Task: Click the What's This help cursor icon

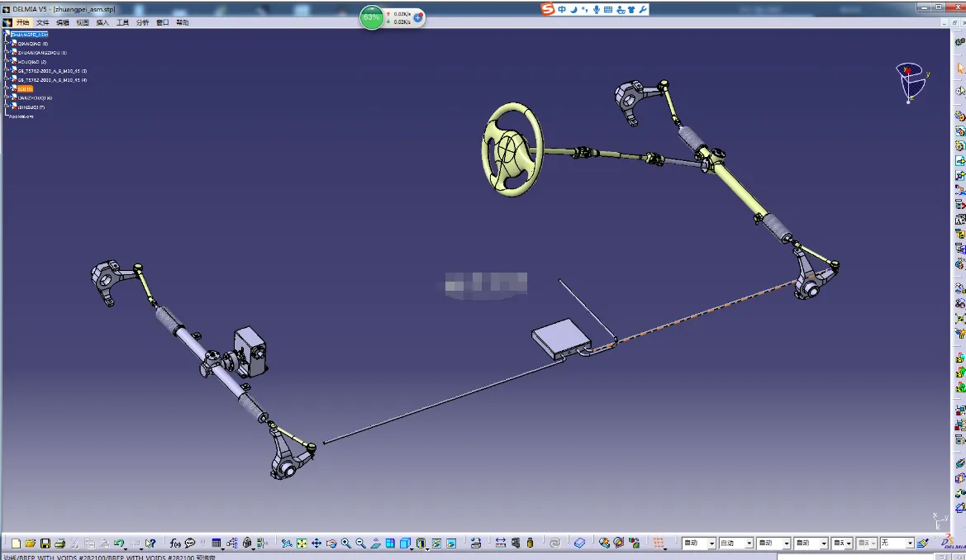Action: 150,543
